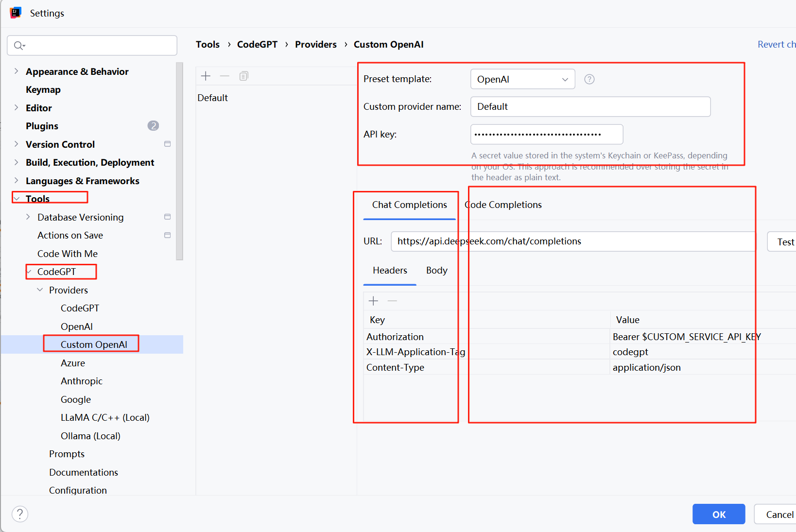
Task: Select Code With Me item
Action: coord(68,254)
